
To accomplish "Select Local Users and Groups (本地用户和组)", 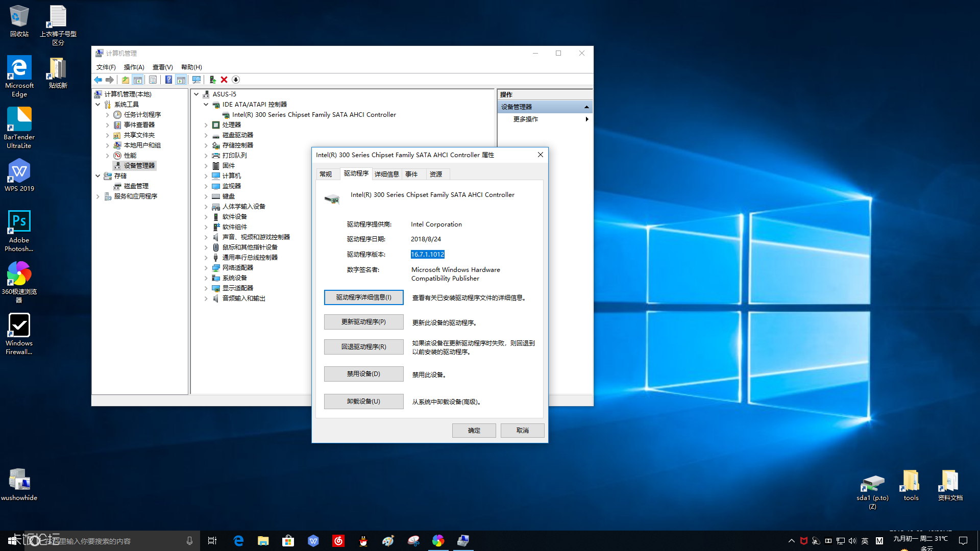I will [x=142, y=145].
